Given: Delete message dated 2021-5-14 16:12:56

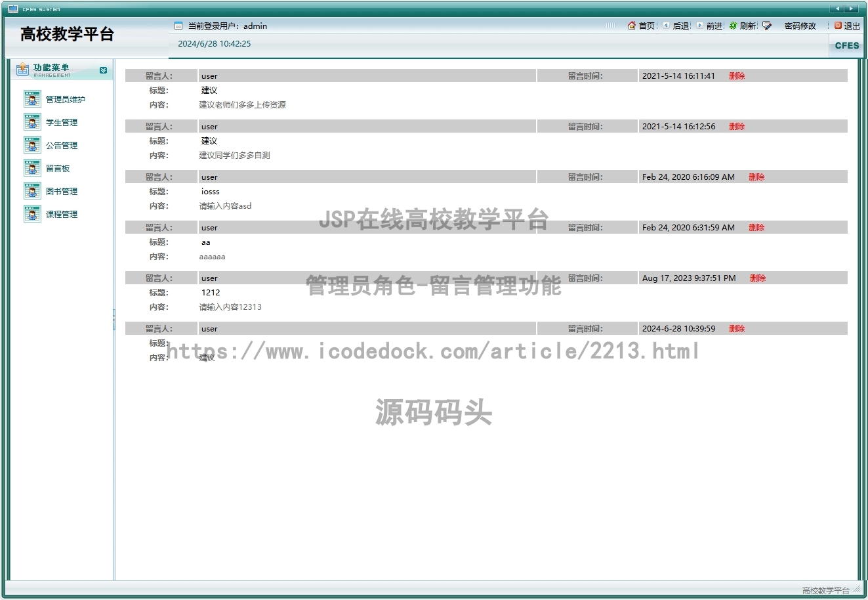Looking at the screenshot, I should pos(737,127).
